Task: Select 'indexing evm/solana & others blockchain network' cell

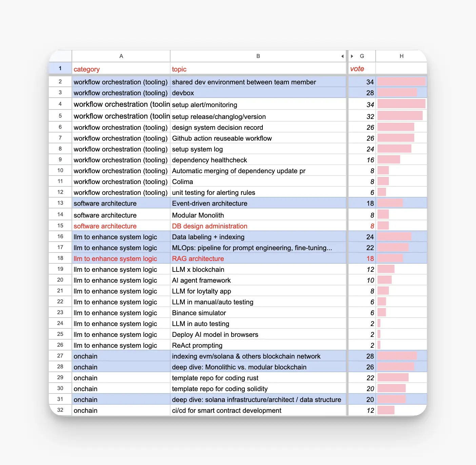Action: pos(258,356)
